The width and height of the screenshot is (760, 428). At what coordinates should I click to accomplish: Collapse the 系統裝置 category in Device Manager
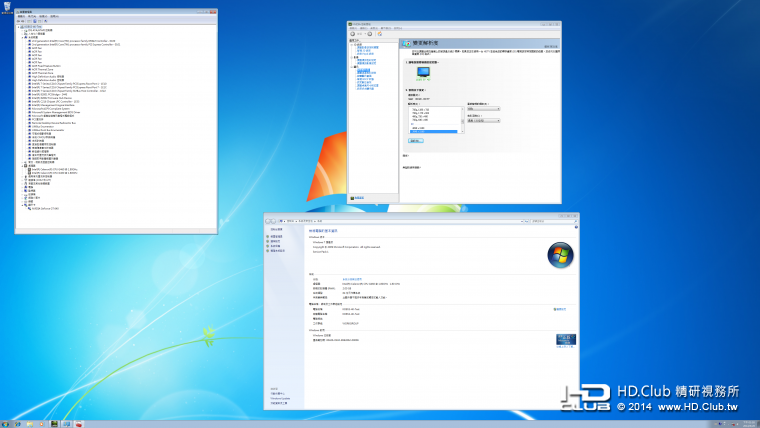(22, 38)
